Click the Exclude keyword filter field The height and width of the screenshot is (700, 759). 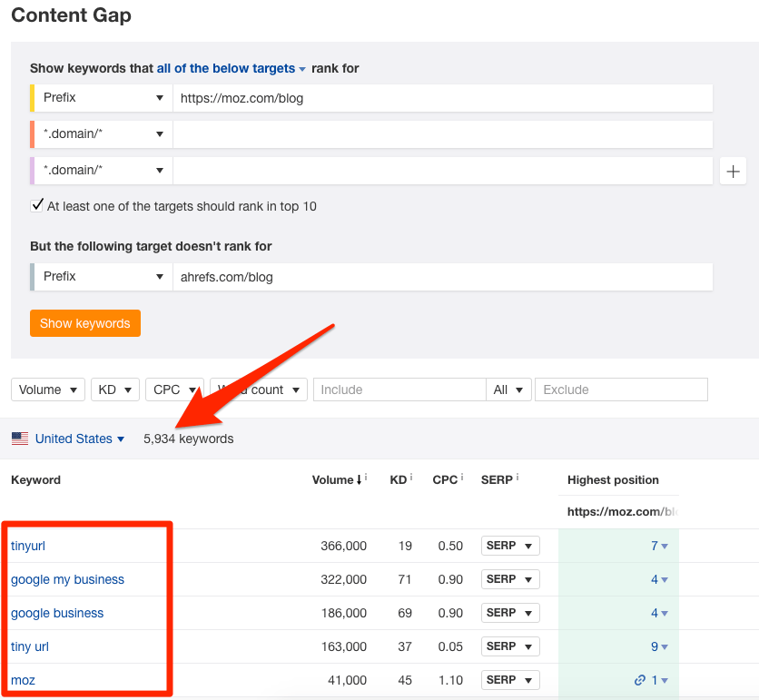[621, 389]
